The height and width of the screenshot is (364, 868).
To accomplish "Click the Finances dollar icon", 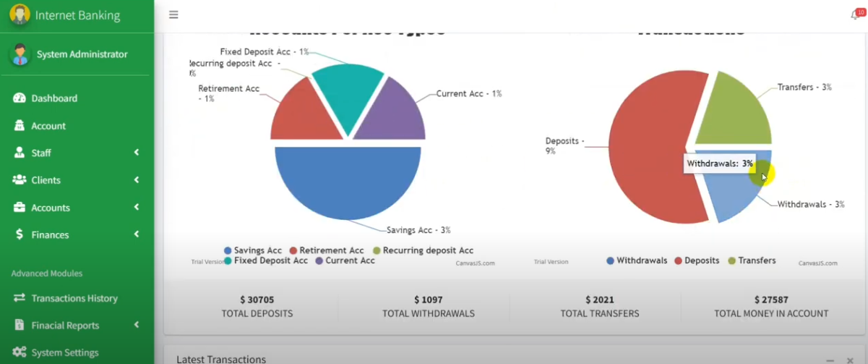I will (x=20, y=235).
